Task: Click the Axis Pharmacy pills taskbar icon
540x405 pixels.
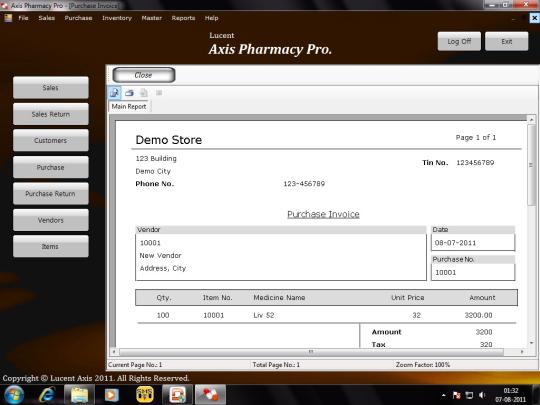Action: (210, 395)
